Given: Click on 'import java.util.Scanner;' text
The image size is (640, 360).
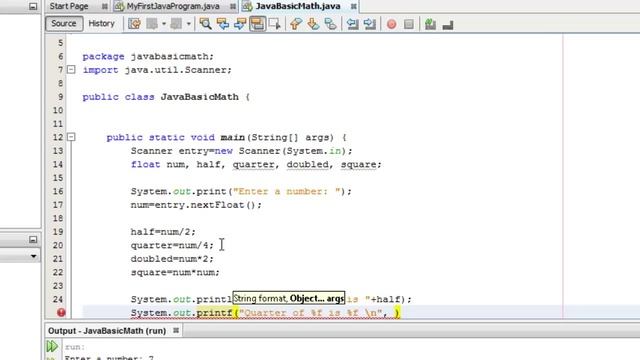Looking at the screenshot, I should click(x=157, y=70).
